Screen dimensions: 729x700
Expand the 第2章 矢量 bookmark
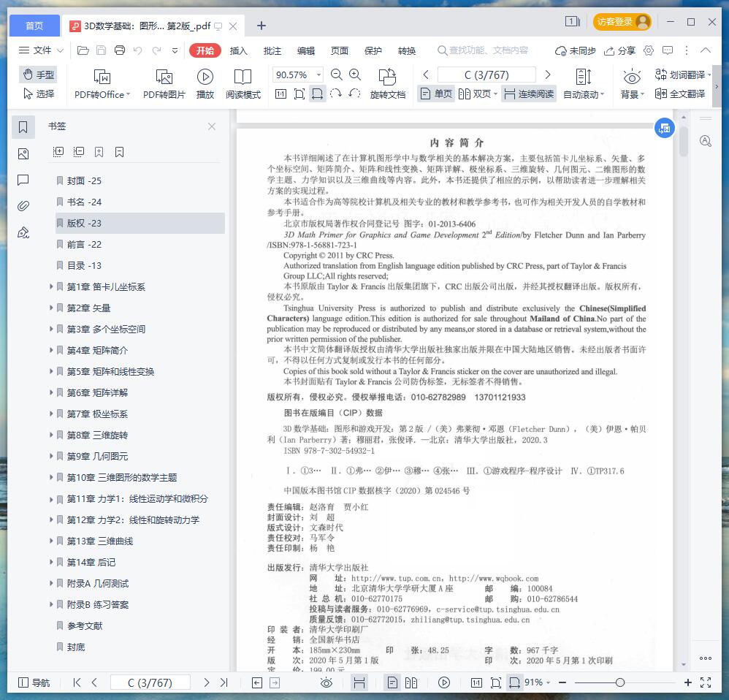point(51,308)
